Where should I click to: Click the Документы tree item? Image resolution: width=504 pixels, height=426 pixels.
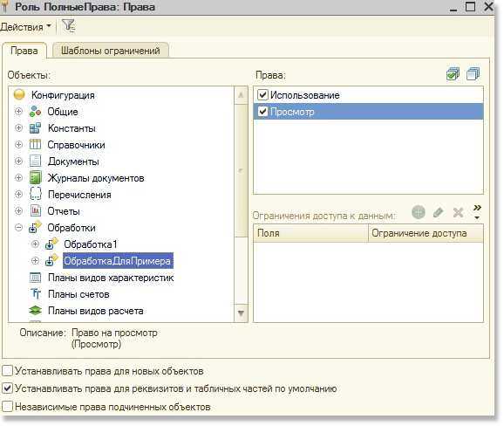pos(73,161)
